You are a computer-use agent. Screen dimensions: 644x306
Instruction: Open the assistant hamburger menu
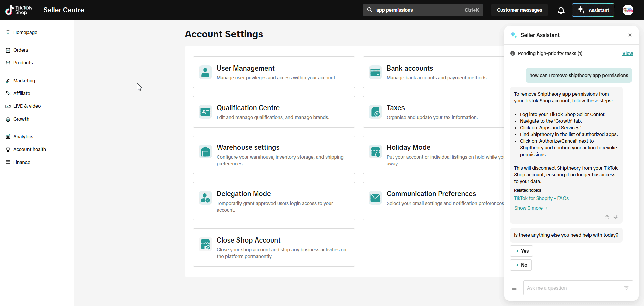(x=514, y=288)
